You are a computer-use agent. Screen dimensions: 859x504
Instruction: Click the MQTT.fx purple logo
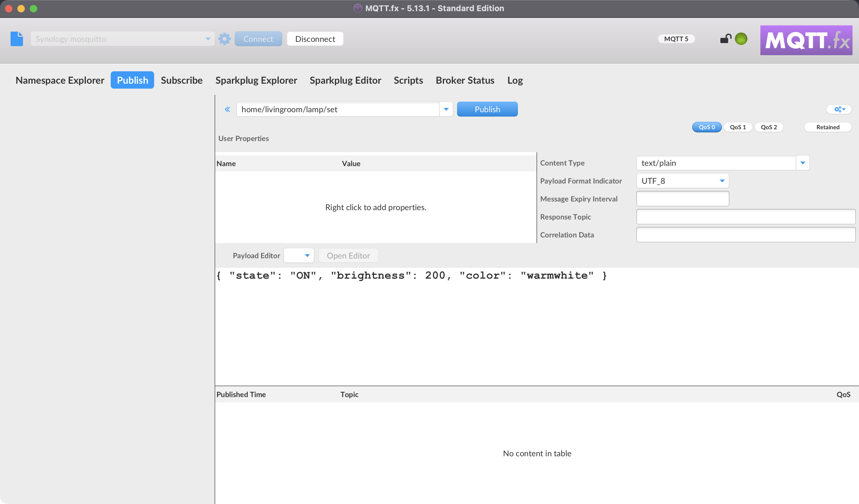click(x=806, y=40)
